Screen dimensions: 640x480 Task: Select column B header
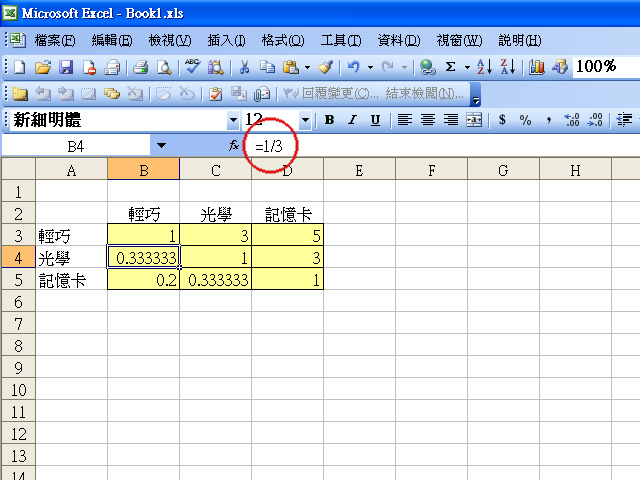pos(144,169)
